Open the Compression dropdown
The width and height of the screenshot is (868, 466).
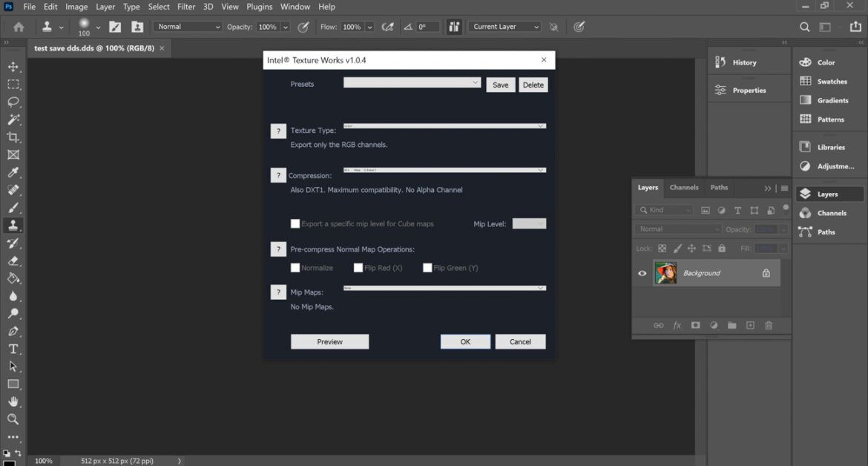tap(445, 170)
